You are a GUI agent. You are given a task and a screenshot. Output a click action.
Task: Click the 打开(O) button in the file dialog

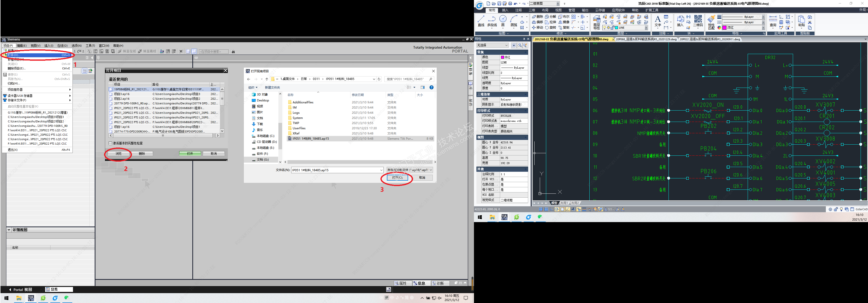pyautogui.click(x=397, y=178)
